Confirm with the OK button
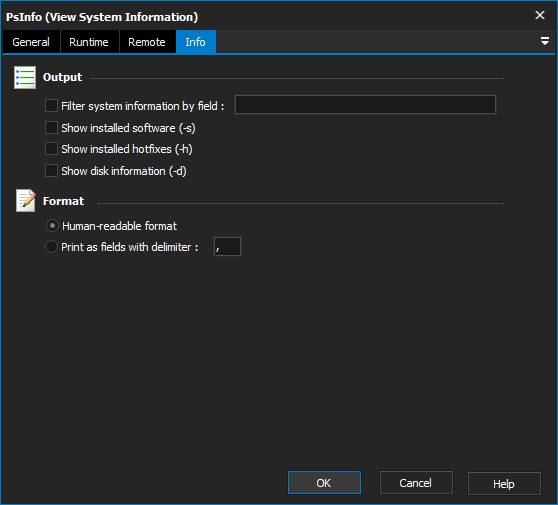The height and width of the screenshot is (505, 558). (324, 483)
